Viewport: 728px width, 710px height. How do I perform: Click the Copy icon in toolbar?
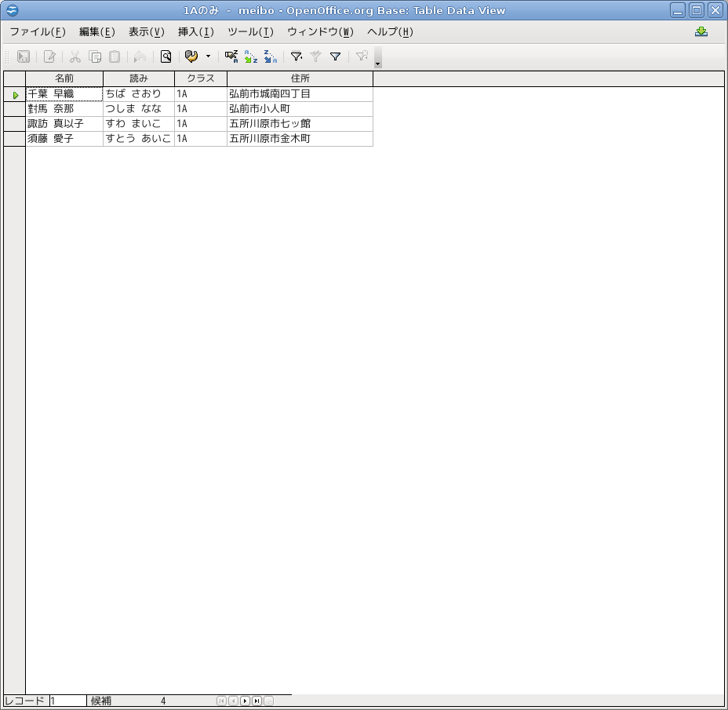coord(95,56)
